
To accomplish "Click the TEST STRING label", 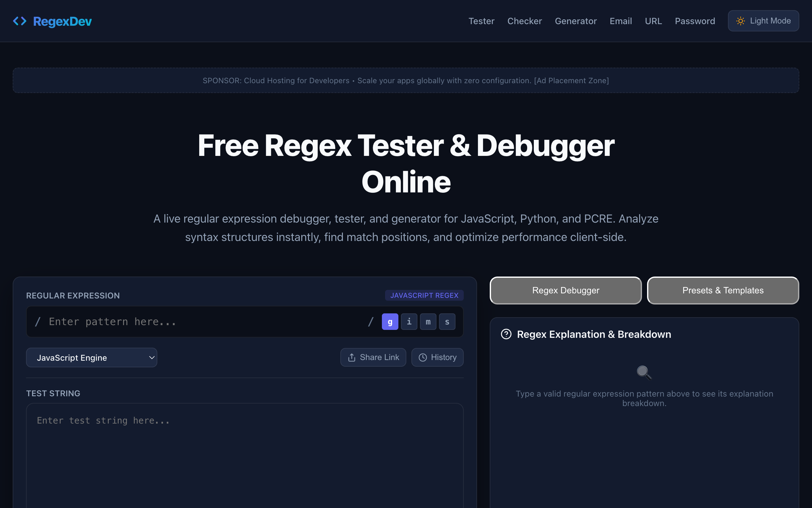I will pyautogui.click(x=53, y=393).
